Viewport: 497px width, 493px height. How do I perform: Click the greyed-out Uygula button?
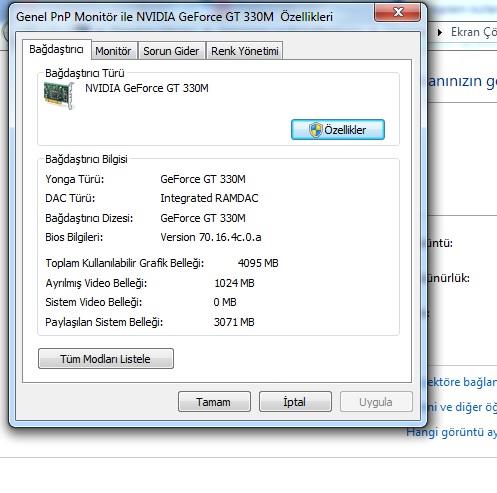376,402
